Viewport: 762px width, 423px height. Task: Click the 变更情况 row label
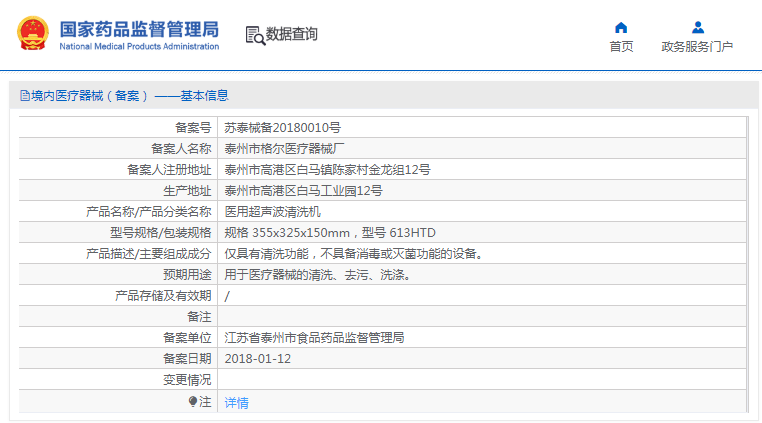click(x=187, y=380)
